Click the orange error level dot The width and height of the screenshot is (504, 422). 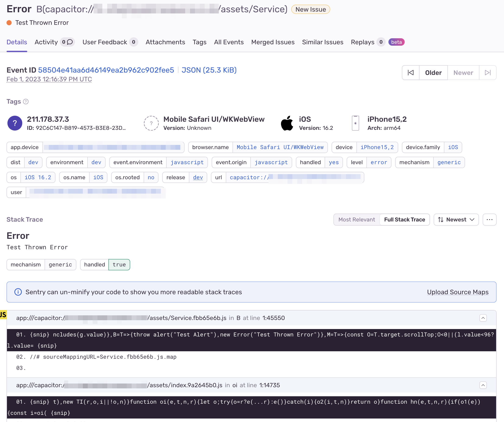(9, 23)
